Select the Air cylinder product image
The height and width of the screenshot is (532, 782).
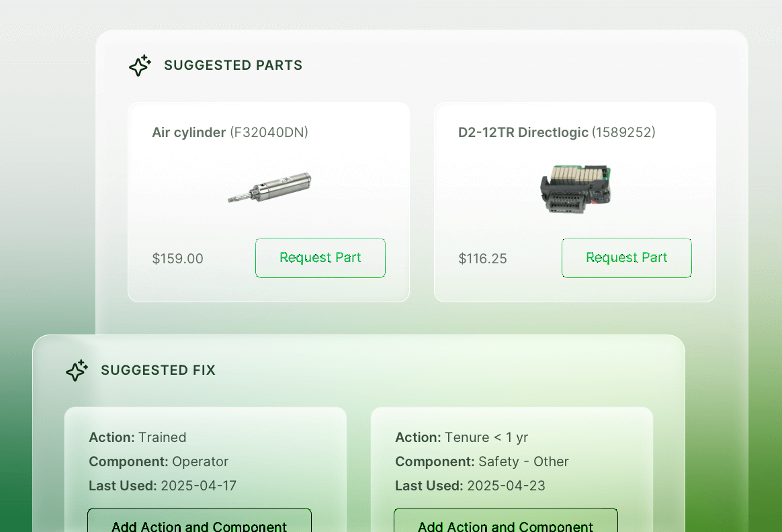pyautogui.click(x=269, y=188)
